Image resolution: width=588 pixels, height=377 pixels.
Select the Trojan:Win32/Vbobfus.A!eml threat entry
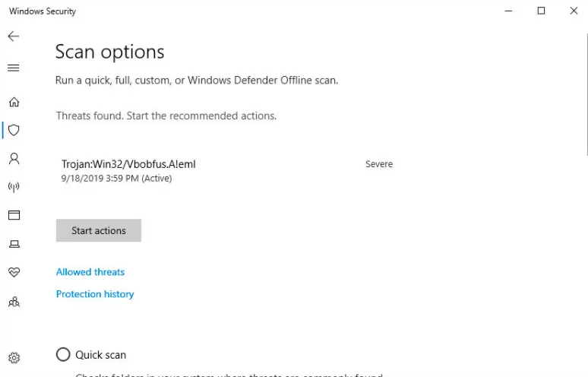click(x=128, y=164)
